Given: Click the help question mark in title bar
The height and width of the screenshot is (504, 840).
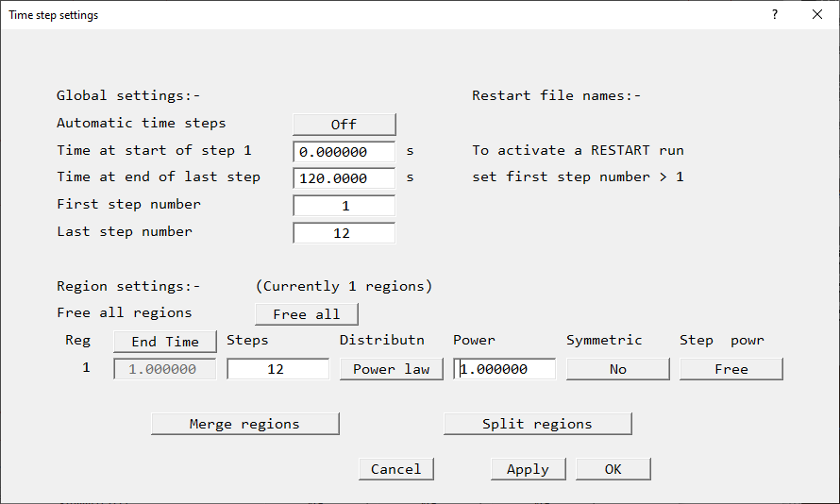Looking at the screenshot, I should 774,14.
